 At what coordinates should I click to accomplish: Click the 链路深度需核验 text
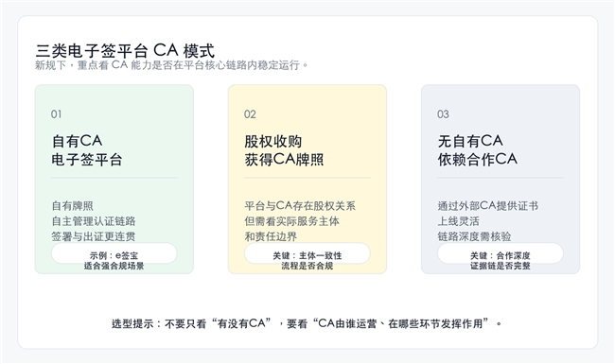coord(475,236)
